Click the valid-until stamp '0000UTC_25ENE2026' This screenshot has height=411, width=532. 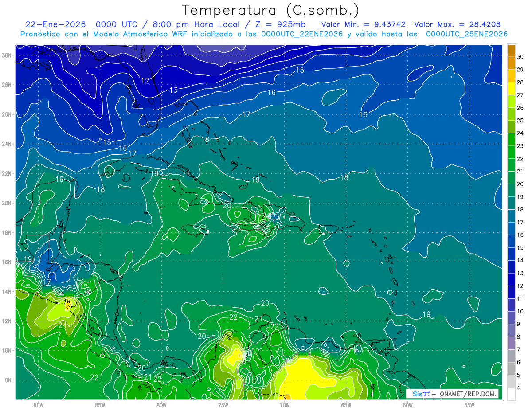(x=467, y=34)
